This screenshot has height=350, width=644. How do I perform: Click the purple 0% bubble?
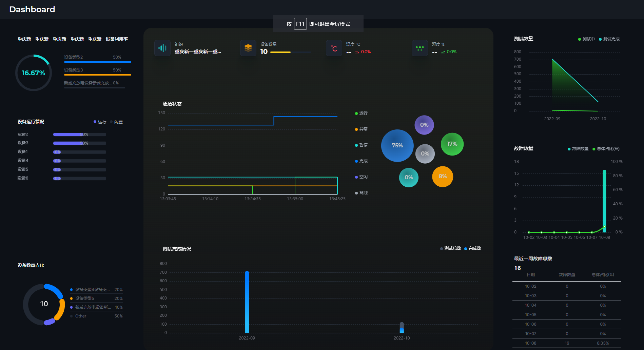click(424, 125)
